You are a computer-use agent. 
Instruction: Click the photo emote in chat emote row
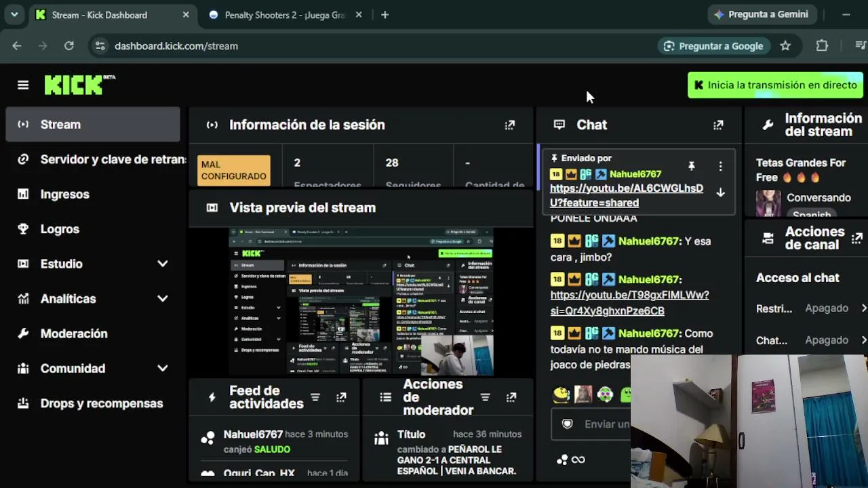pos(583,394)
